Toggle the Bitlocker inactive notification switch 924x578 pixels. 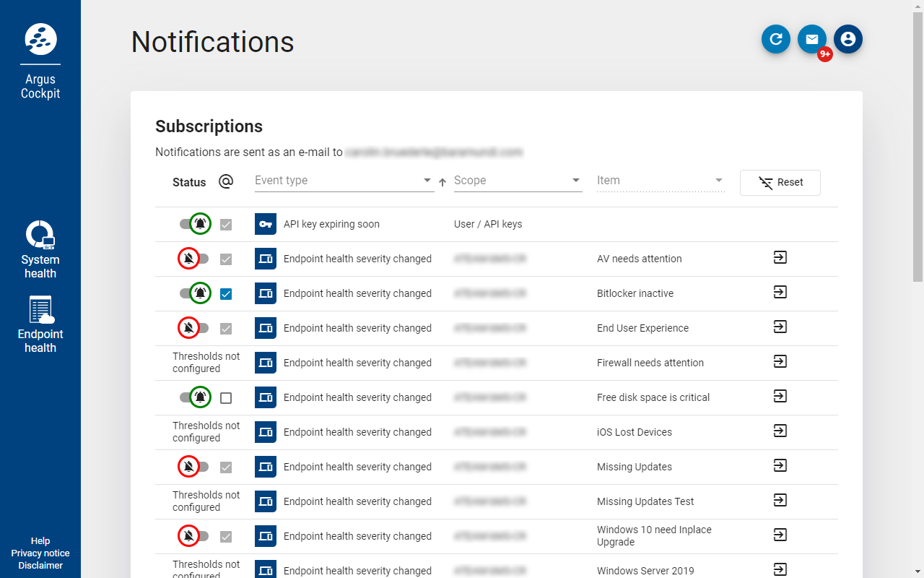click(x=194, y=293)
